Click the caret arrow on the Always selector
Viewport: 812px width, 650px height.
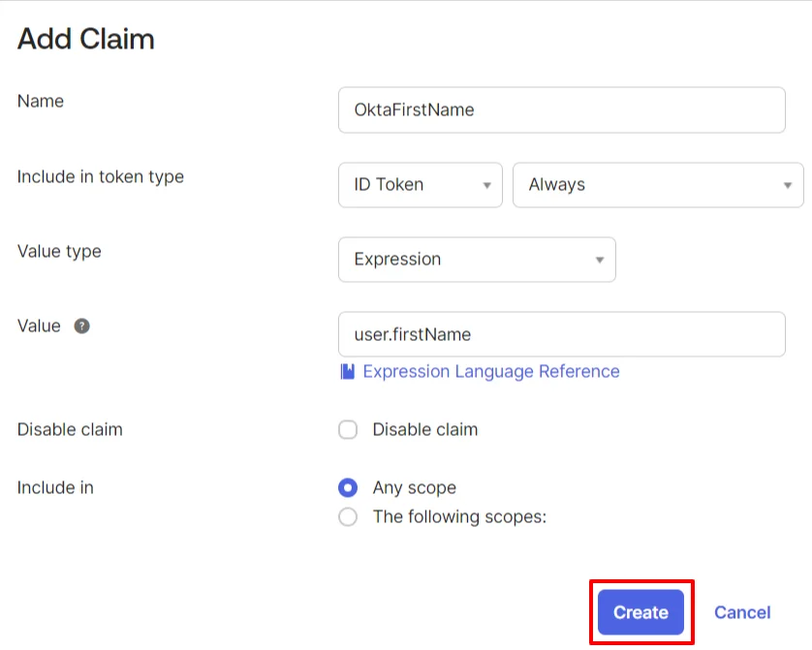point(788,184)
